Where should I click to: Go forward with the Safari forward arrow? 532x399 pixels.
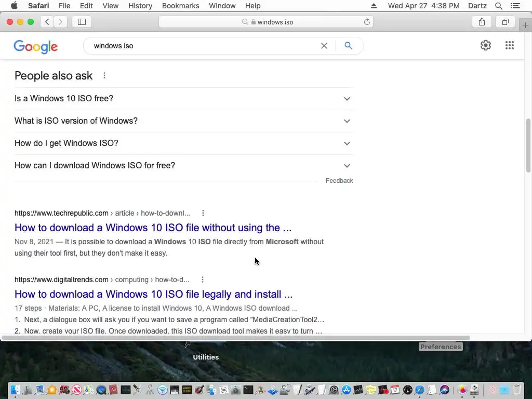(x=60, y=22)
